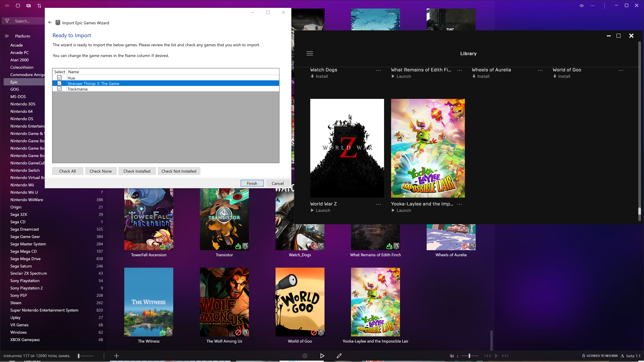Uncheck Stranger Things 3: The Game
The width and height of the screenshot is (644, 362).
pos(59,83)
